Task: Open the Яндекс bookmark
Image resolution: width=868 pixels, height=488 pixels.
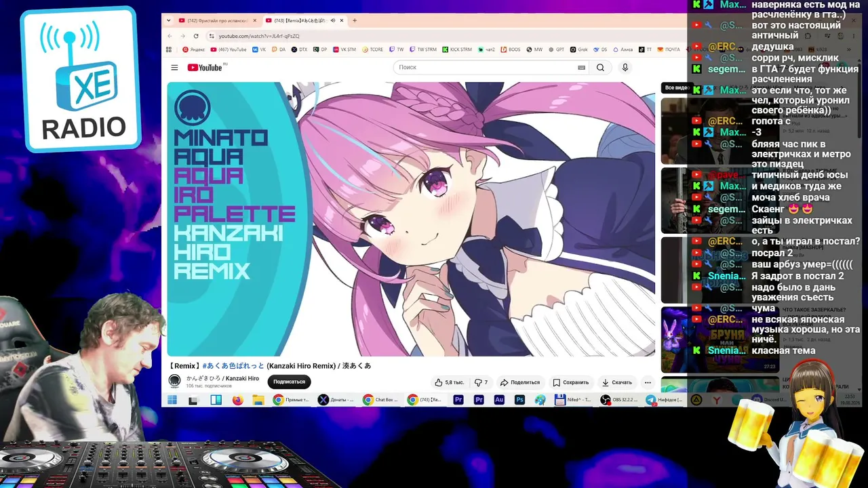Action: pos(193,49)
